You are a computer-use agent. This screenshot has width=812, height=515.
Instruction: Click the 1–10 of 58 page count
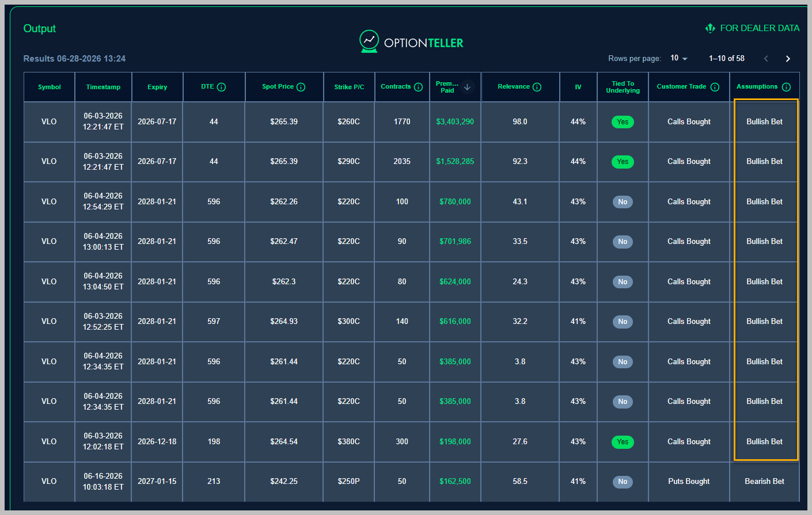coord(727,58)
